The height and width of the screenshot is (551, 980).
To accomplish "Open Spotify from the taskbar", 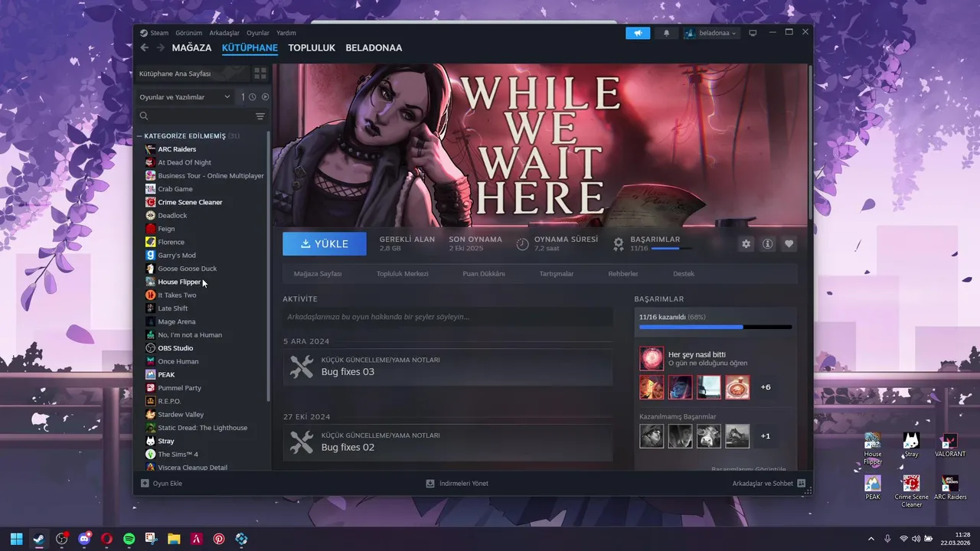I will (129, 539).
